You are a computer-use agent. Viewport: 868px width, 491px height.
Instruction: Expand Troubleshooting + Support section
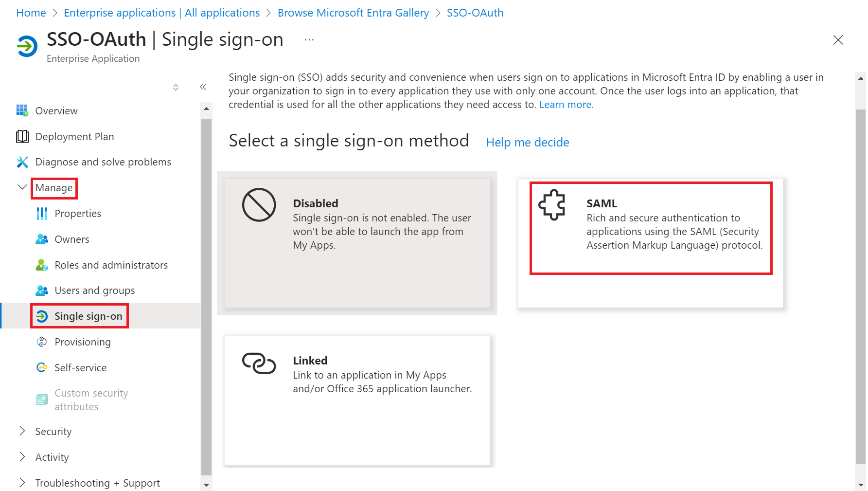coord(22,483)
